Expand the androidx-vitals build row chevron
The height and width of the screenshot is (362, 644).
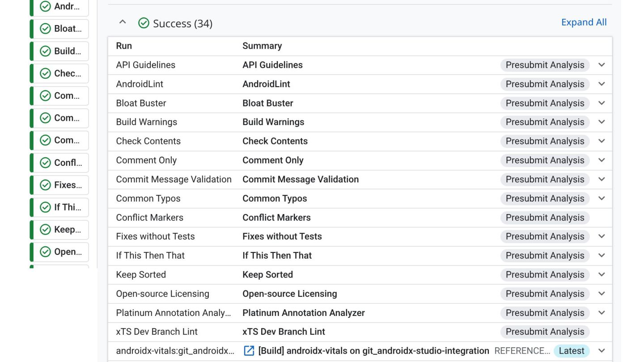(x=602, y=351)
